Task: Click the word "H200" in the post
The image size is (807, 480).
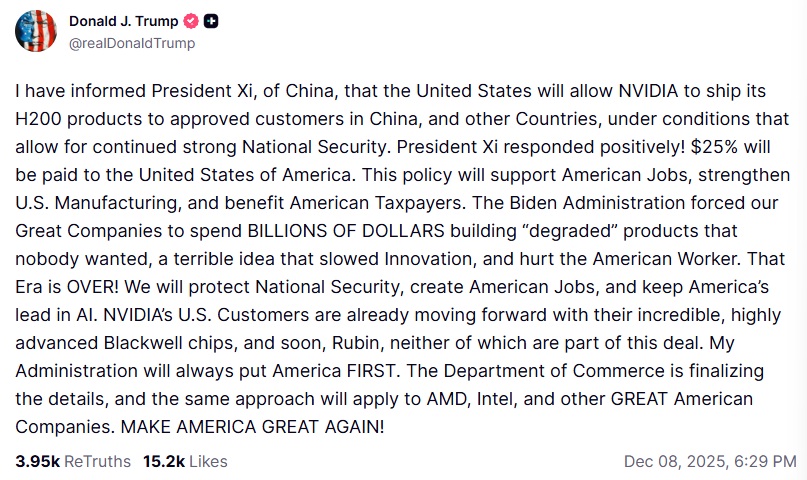Action: (40, 118)
